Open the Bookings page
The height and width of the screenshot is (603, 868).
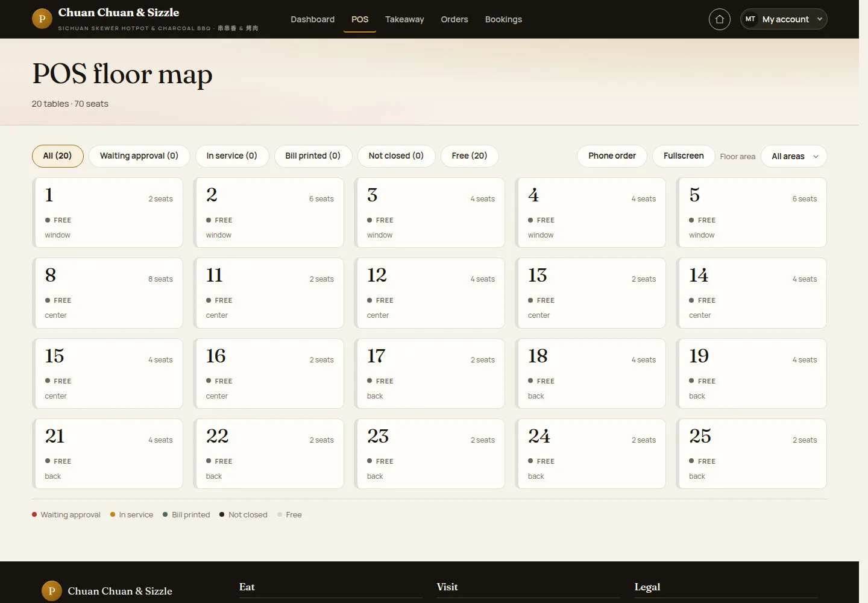(x=503, y=19)
